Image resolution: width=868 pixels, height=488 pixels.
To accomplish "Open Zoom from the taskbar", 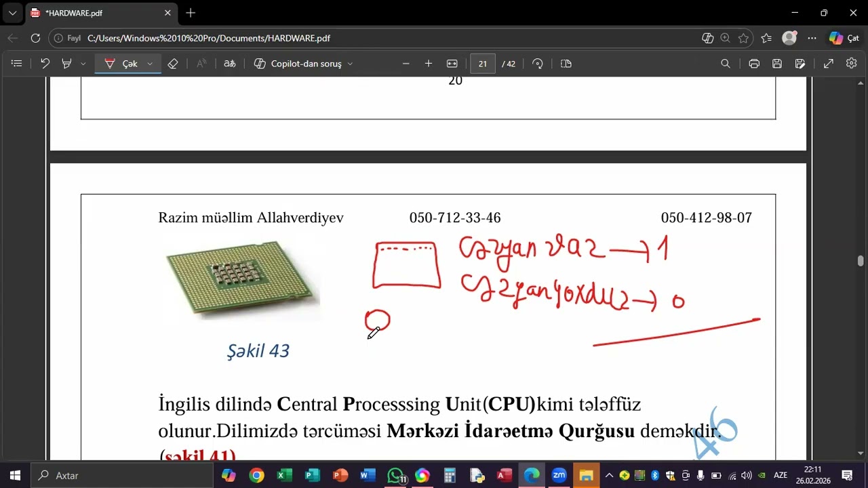I will (559, 476).
